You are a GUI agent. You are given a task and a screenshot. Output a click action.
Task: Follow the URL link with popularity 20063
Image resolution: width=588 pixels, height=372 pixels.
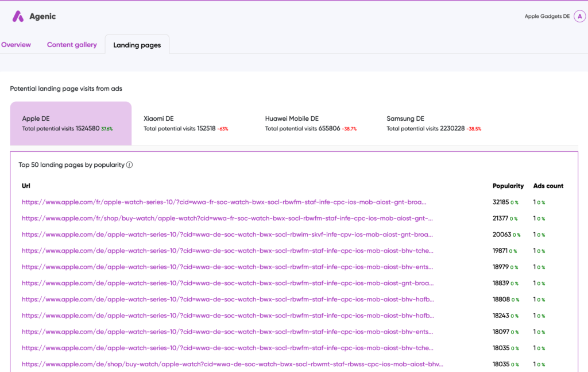(227, 235)
